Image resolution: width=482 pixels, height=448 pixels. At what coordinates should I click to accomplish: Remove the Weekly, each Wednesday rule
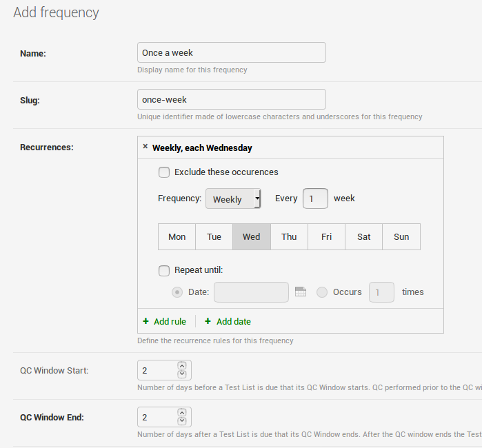(x=145, y=147)
